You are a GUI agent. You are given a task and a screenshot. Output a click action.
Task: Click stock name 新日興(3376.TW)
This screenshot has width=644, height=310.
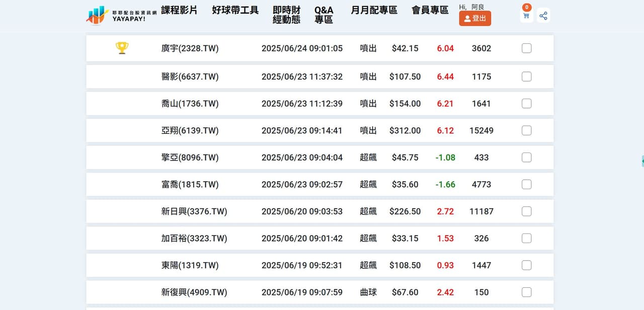pyautogui.click(x=194, y=211)
